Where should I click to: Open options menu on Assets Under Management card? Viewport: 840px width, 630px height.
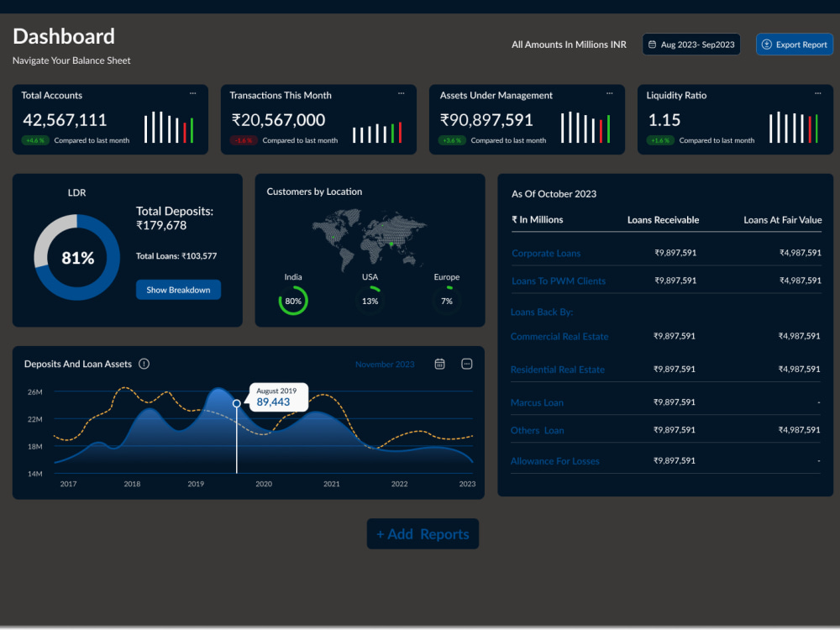(609, 94)
